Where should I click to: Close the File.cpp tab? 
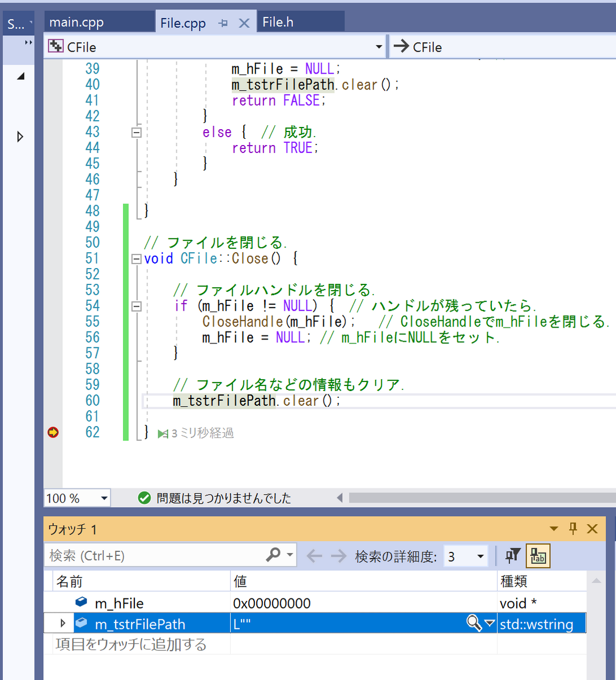click(244, 23)
